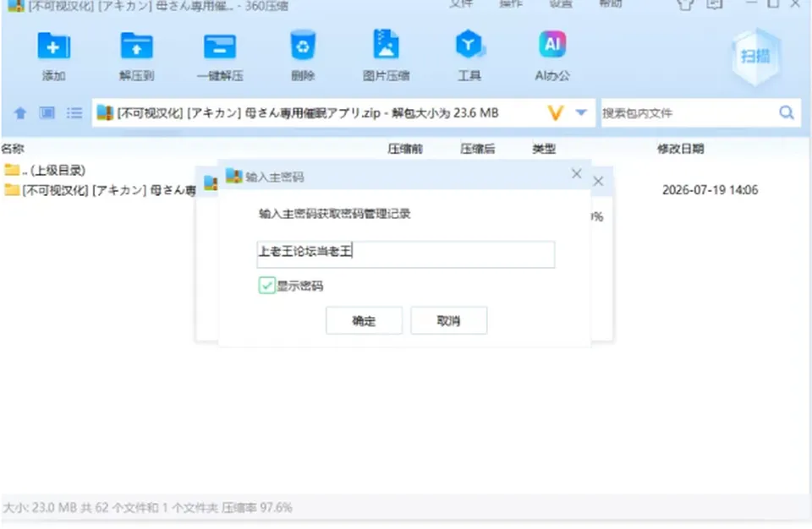
Task: Go up one level with the up arrow
Action: click(20, 113)
